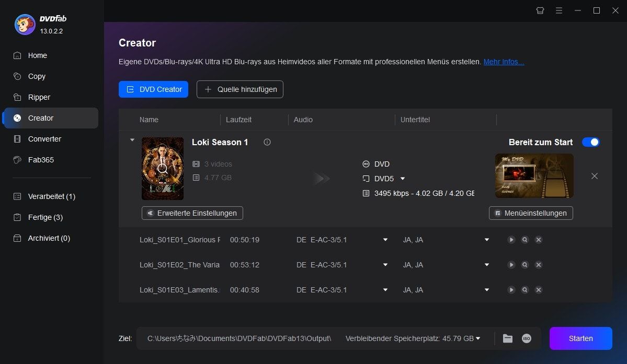Image resolution: width=627 pixels, height=364 pixels.
Task: Click the Loki Season 1 title
Action: coord(220,143)
